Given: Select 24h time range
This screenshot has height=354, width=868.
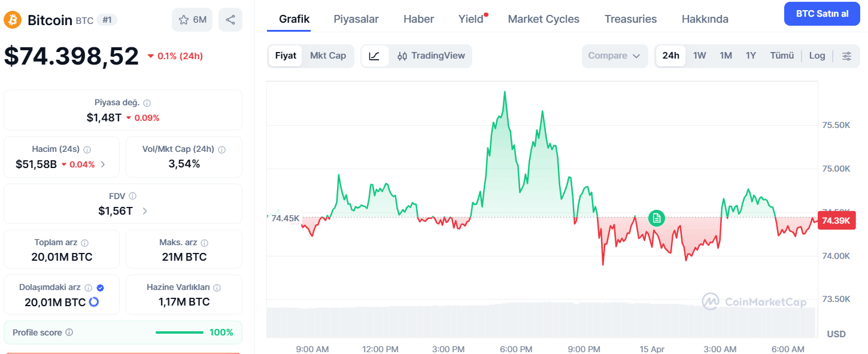Looking at the screenshot, I should [x=670, y=56].
